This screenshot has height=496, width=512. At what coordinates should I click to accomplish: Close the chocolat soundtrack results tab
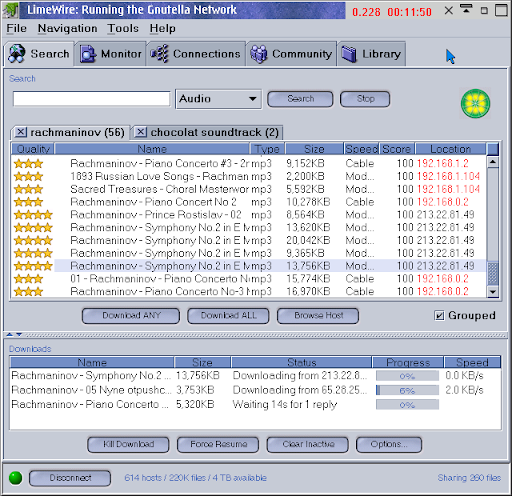click(140, 132)
